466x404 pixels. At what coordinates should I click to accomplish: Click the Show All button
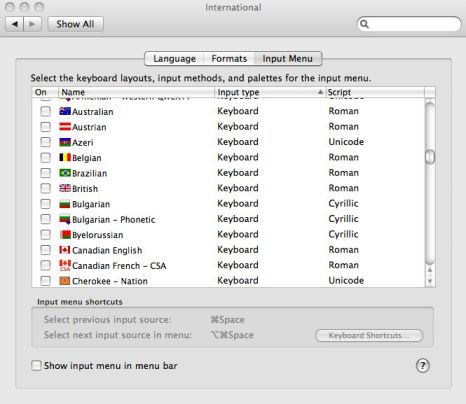[75, 24]
